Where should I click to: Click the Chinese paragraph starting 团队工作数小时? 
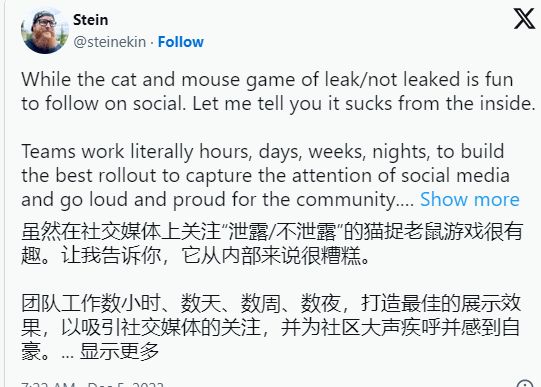pyautogui.click(x=270, y=327)
